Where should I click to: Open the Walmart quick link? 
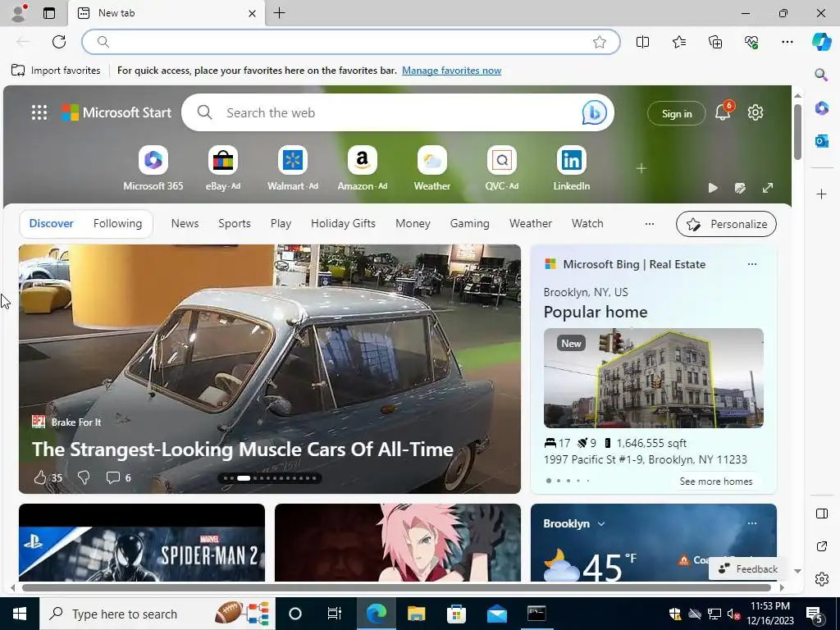pyautogui.click(x=293, y=168)
